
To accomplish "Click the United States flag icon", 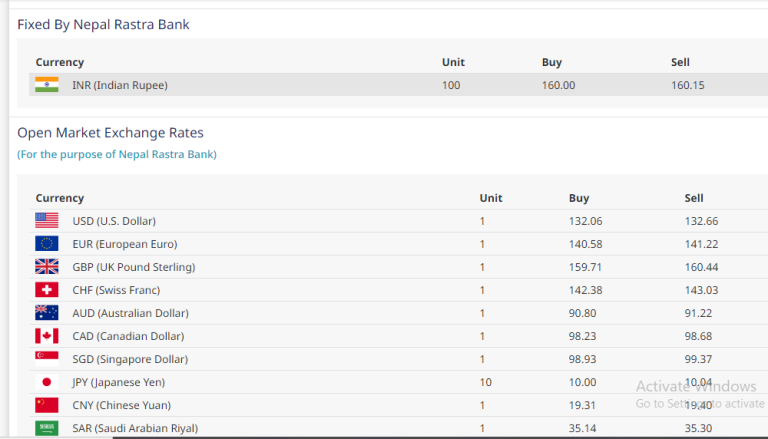I will [47, 221].
